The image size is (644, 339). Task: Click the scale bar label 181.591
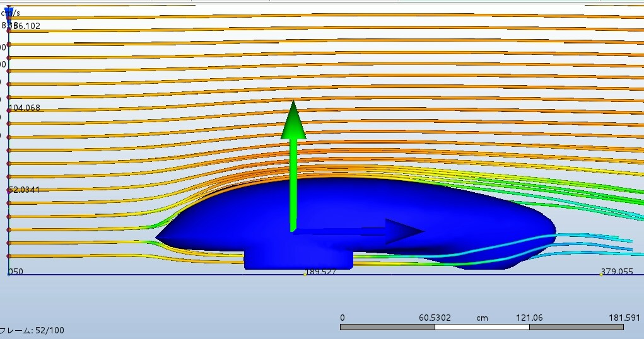click(x=624, y=318)
